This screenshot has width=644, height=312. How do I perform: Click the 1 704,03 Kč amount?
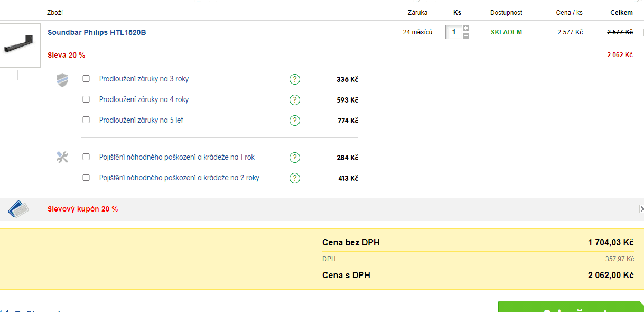(x=611, y=243)
